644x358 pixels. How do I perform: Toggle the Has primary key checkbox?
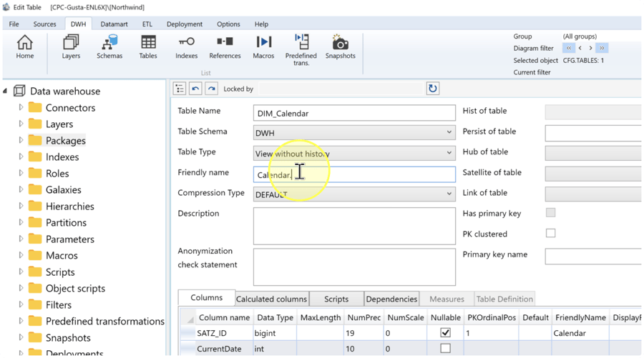[550, 212]
